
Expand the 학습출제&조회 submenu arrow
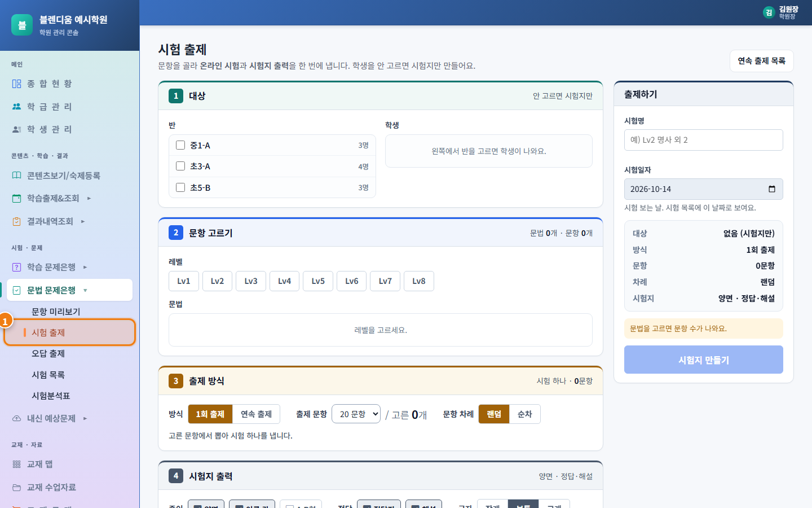89,198
